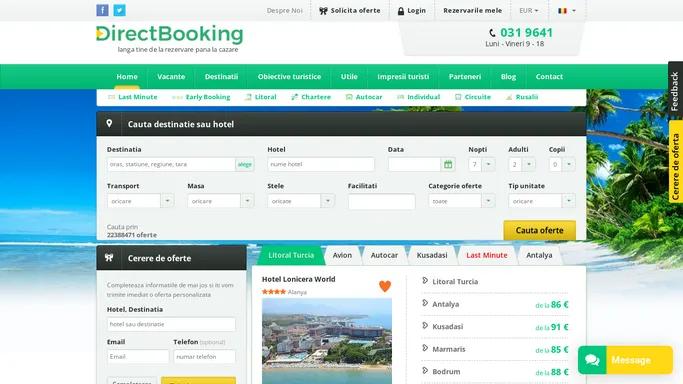Open the Contact menu item
This screenshot has width=683, height=384.
549,77
